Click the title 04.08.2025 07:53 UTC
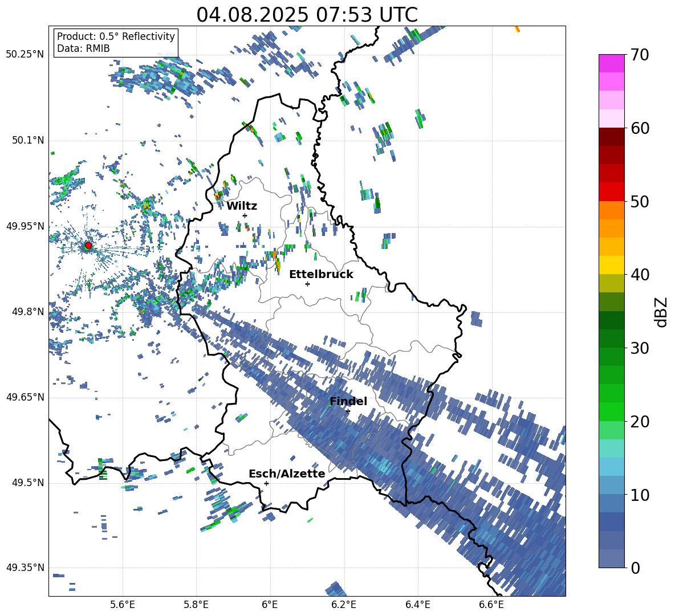 [307, 15]
